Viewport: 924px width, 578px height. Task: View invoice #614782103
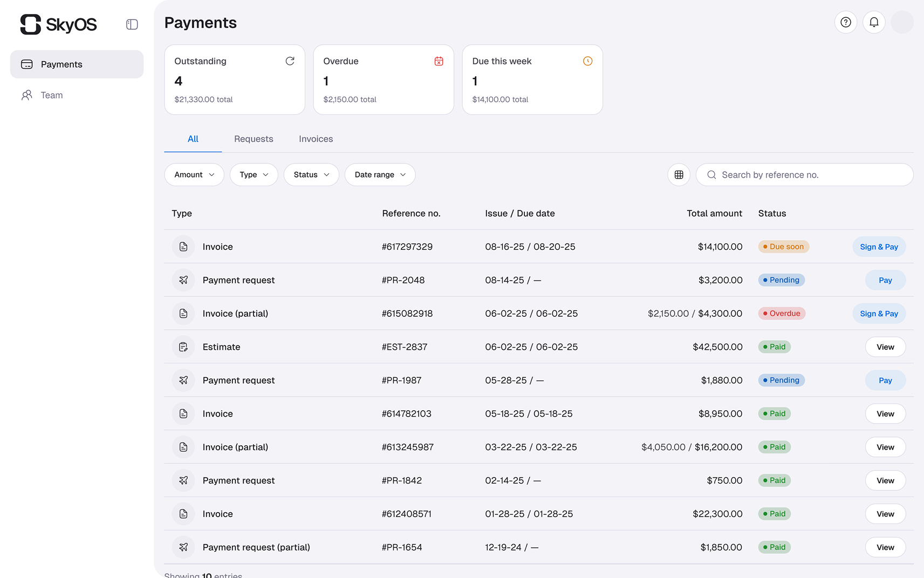[885, 414]
